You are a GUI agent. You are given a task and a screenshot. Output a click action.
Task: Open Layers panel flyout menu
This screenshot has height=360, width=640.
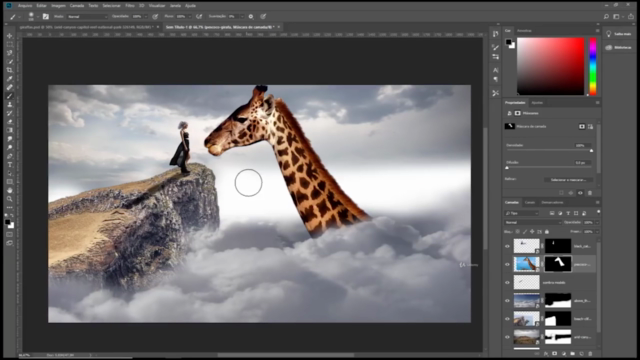tap(598, 202)
